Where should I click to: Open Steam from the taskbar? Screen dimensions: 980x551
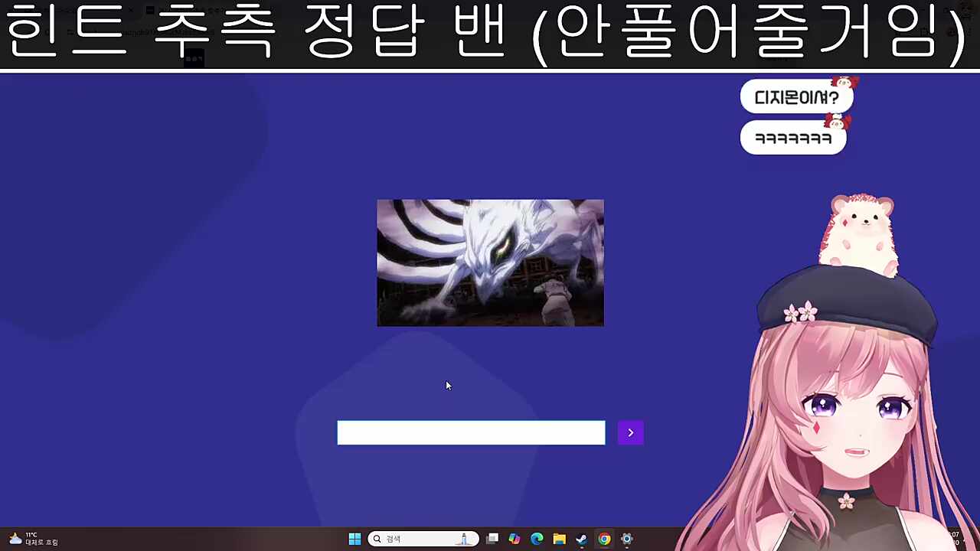(x=582, y=539)
